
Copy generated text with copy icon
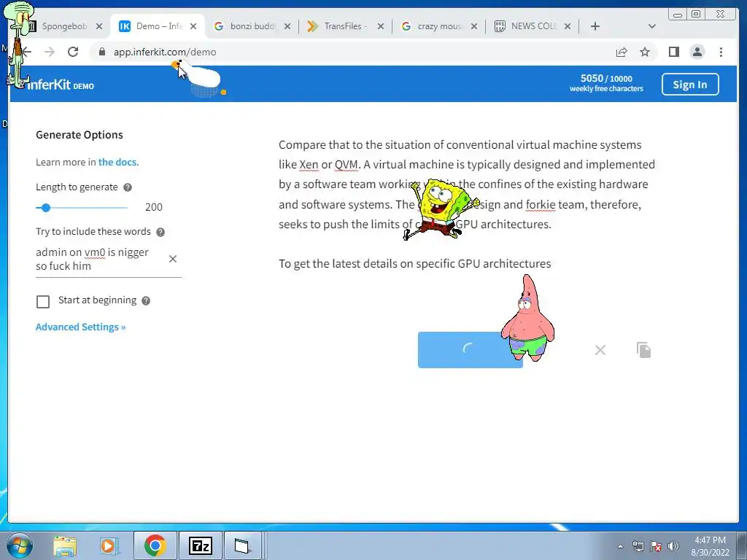pos(643,350)
